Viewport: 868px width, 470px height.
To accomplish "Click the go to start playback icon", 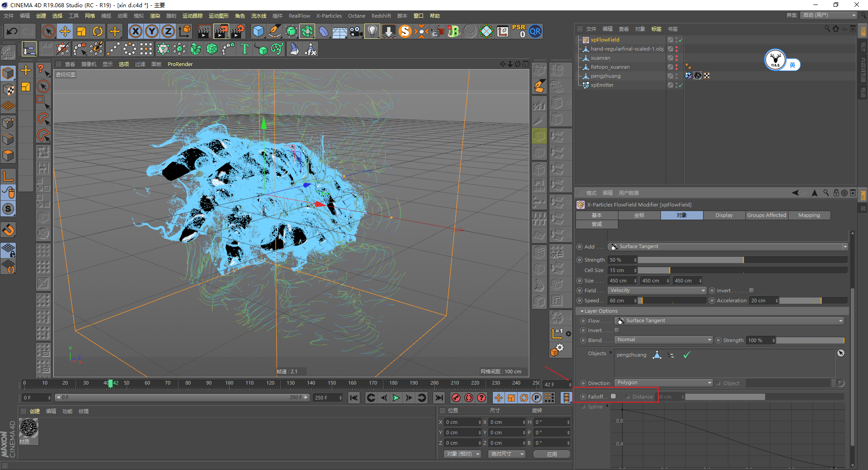I will tap(354, 398).
